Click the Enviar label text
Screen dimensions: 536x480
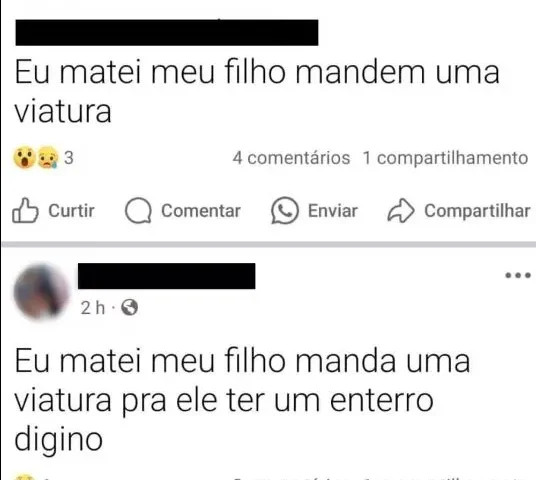coord(333,211)
